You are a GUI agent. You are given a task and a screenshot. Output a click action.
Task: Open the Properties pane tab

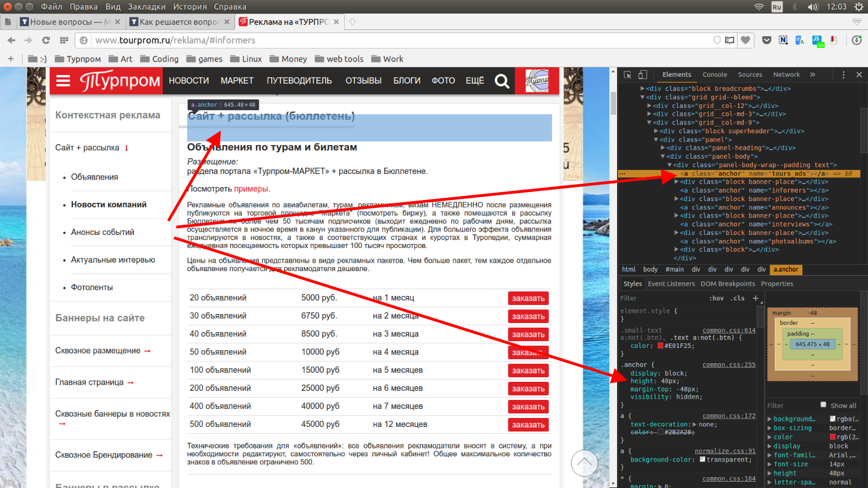[777, 284]
